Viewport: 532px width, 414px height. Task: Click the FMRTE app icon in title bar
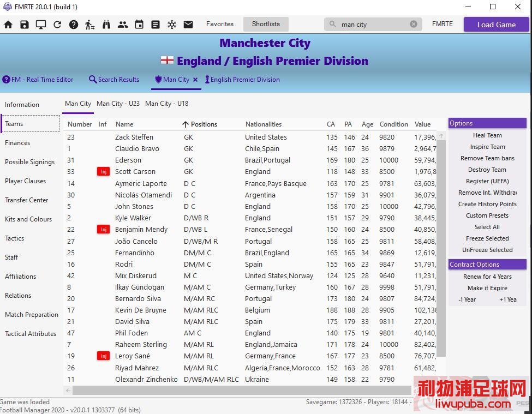pos(7,7)
